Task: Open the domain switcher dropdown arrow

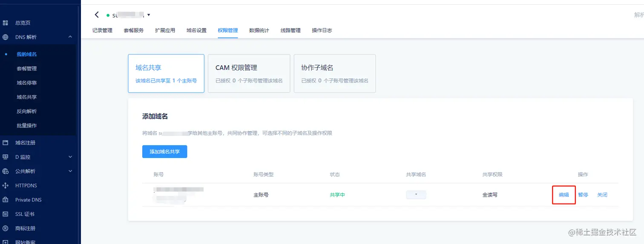Action: click(149, 15)
